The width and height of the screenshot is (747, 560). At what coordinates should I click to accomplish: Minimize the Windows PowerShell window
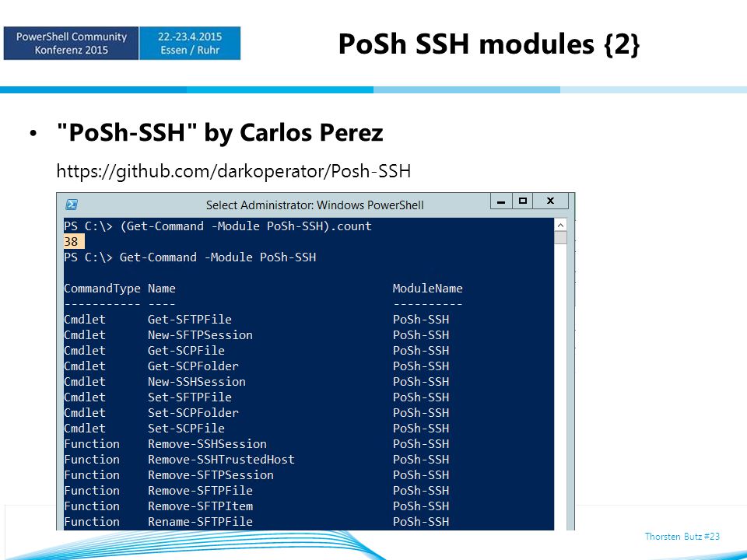tap(501, 201)
